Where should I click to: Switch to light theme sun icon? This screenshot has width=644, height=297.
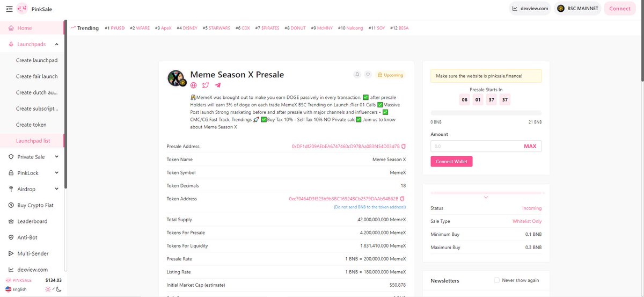[x=49, y=289]
